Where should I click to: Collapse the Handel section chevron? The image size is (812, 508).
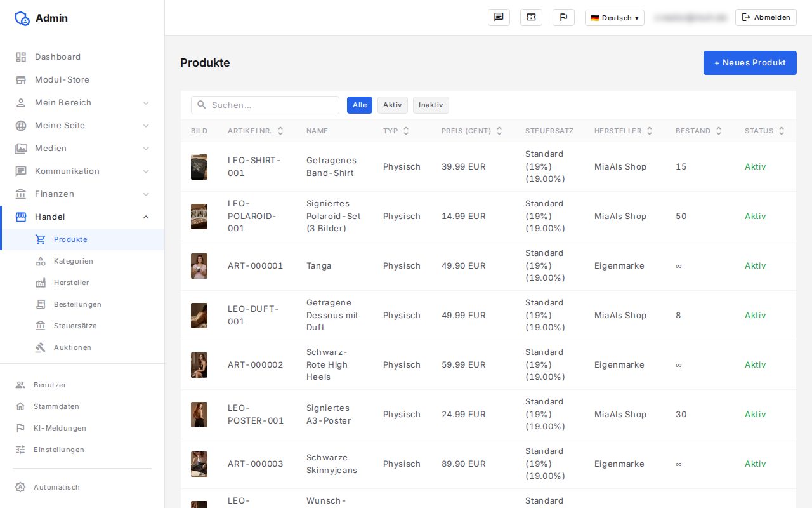pos(146,217)
